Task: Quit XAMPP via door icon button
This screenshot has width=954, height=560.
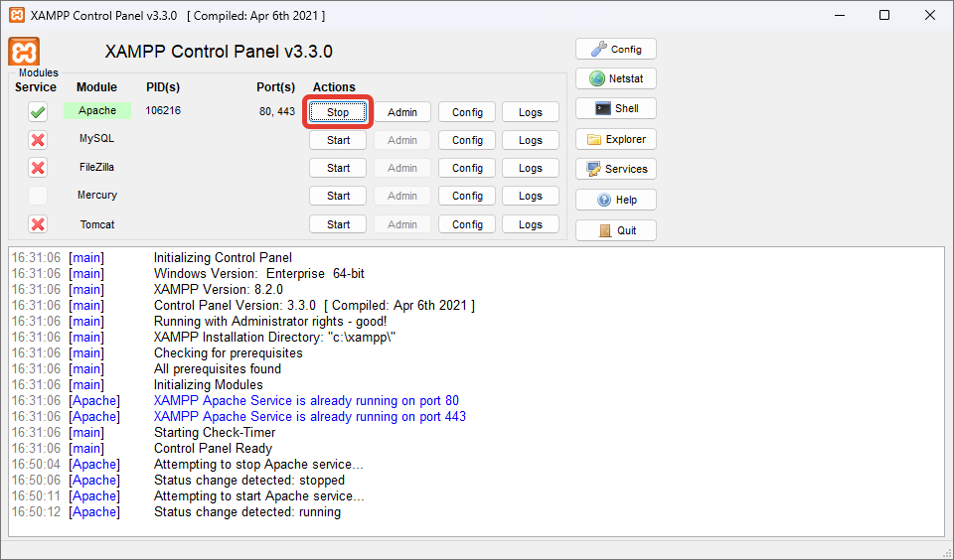Action: 616,230
